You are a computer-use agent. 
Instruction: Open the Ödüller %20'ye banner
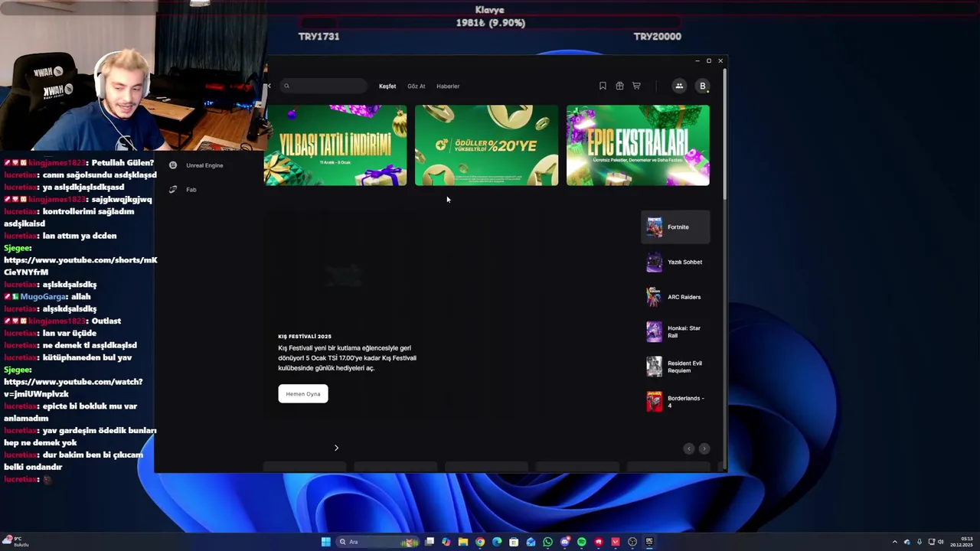point(486,145)
